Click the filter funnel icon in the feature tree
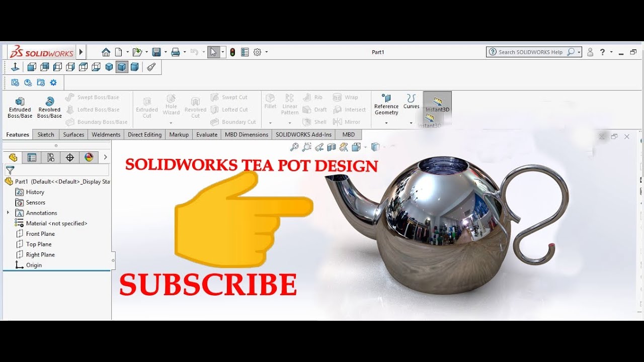Screen dimensions: 644x362 pyautogui.click(x=10, y=170)
